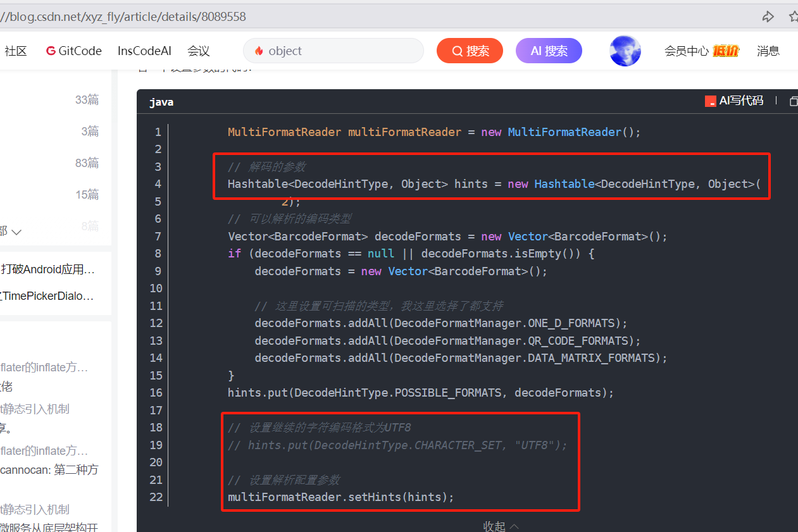Select the 83篇 category count
The height and width of the screenshot is (532, 798).
tap(87, 163)
